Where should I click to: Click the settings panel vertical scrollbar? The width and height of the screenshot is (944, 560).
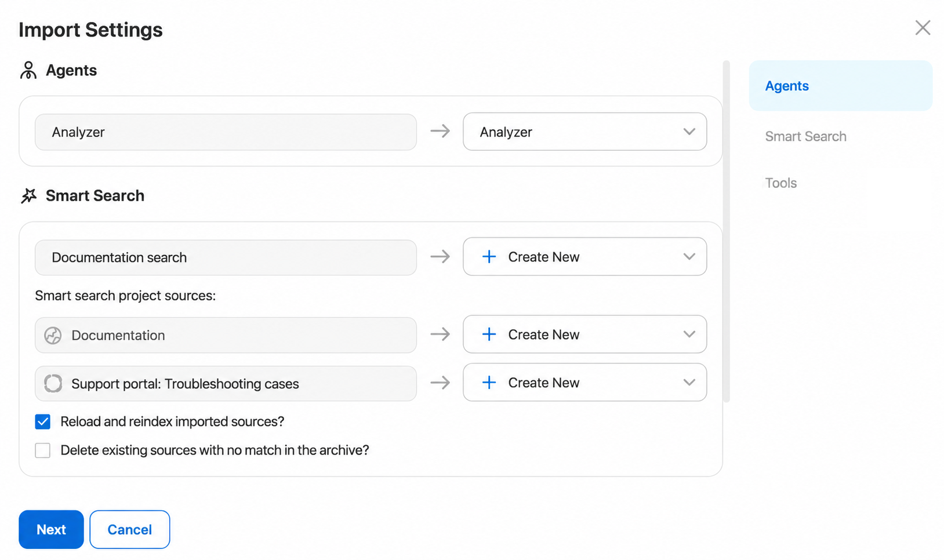point(726,231)
